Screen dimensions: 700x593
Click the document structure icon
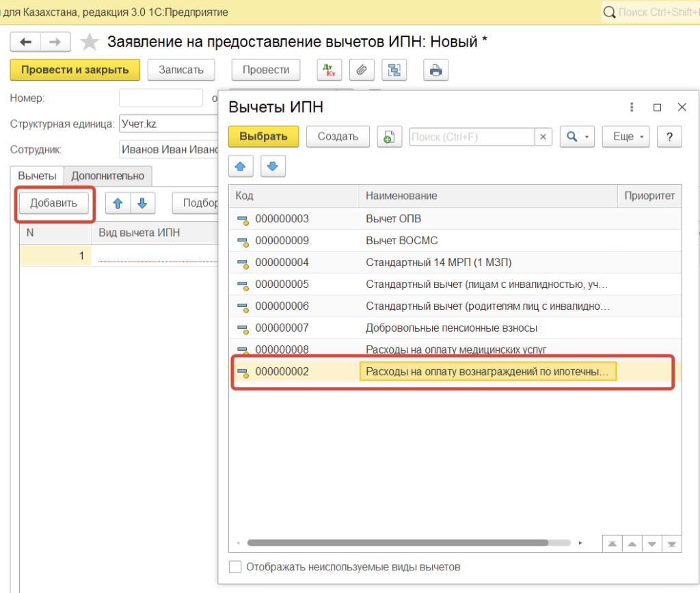pos(394,70)
